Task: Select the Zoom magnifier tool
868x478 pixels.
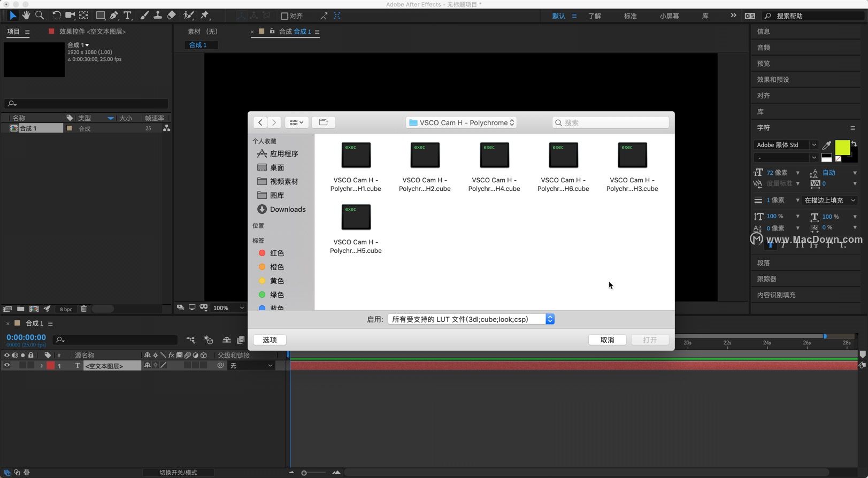Action: tap(40, 16)
